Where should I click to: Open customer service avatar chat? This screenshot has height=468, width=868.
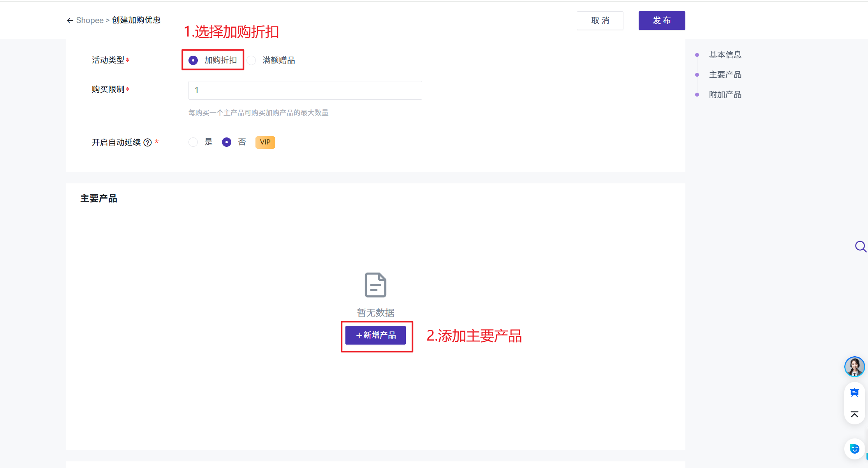click(x=854, y=367)
